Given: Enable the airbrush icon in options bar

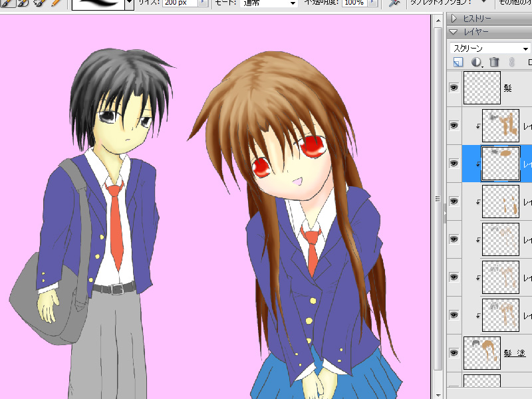Looking at the screenshot, I should pyautogui.click(x=394, y=3).
